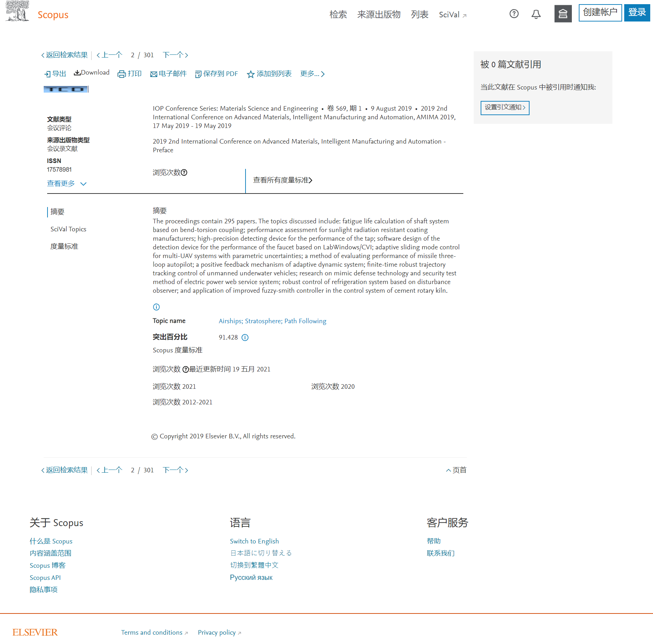653x644 pixels.
Task: Click the info icon next to 91.428
Action: coord(245,337)
